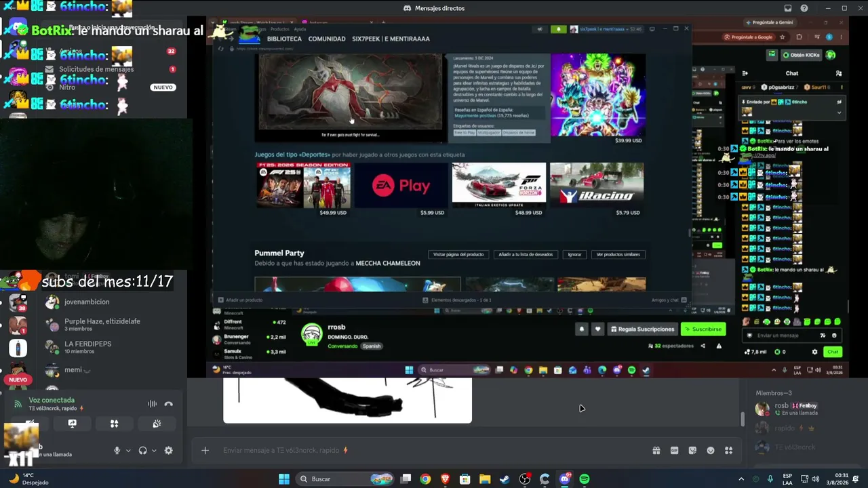Click Ver productos similares button
Viewport: 868px width, 488px height.
coord(618,255)
